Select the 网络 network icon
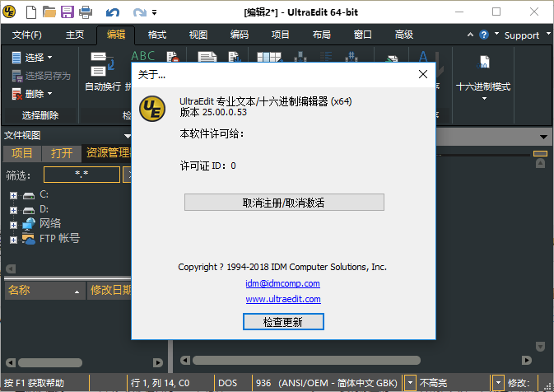554x392 pixels. [29, 224]
